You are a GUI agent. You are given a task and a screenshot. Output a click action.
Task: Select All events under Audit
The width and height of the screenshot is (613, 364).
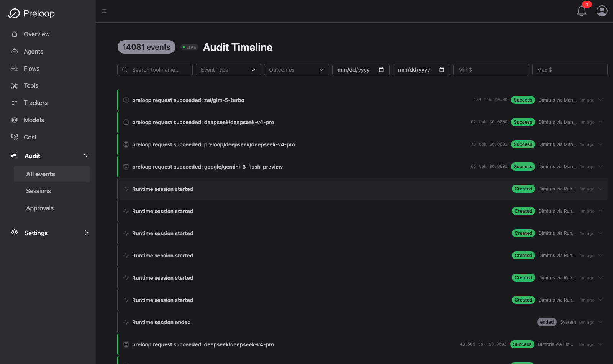tap(52, 174)
